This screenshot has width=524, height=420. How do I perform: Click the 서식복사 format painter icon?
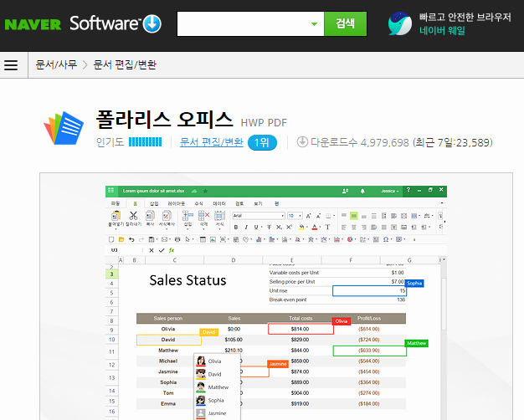167,216
